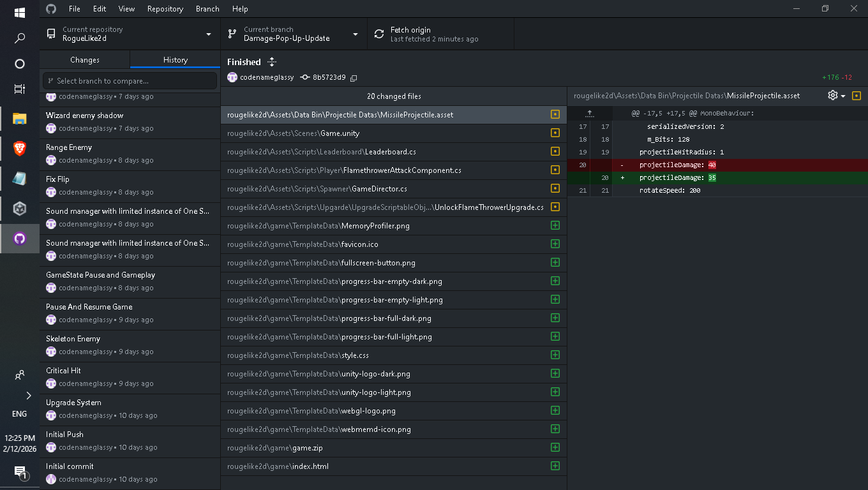Select the Skeleton Enemy commit
The height and width of the screenshot is (490, 868).
coord(130,345)
